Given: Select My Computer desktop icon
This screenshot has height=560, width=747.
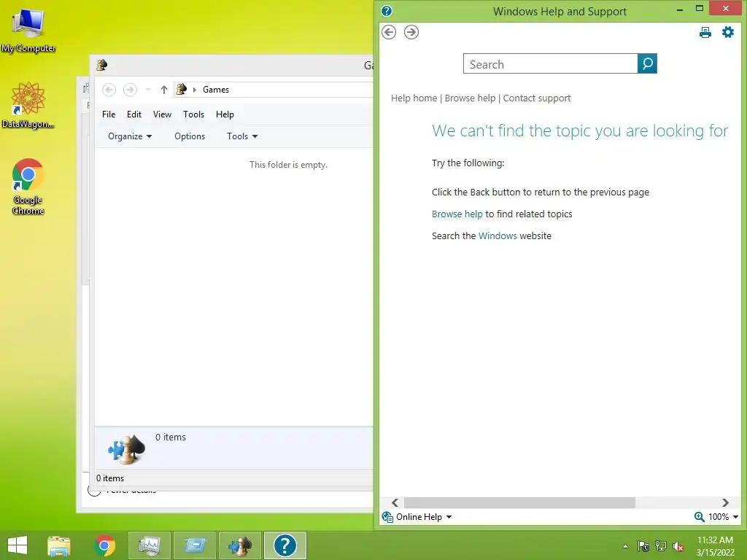Looking at the screenshot, I should (x=28, y=31).
